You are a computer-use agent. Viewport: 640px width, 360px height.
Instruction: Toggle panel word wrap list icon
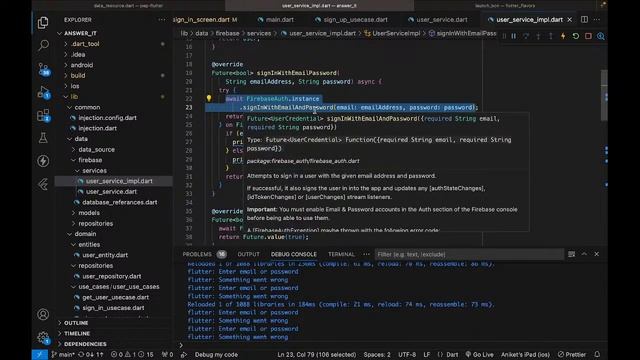pyautogui.click(x=571, y=254)
